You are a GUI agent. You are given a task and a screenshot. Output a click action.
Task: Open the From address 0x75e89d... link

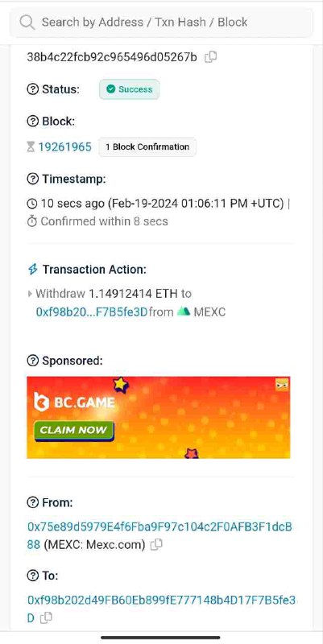(159, 535)
